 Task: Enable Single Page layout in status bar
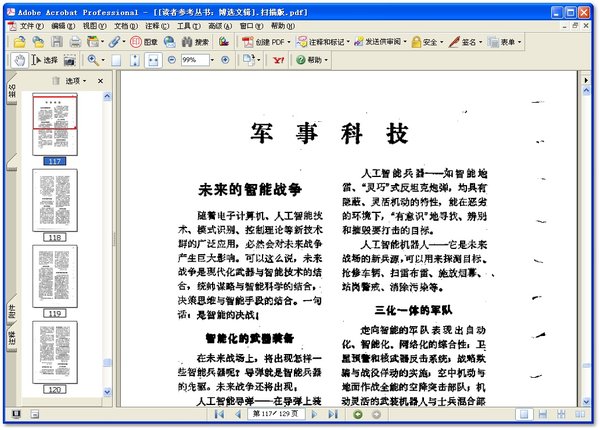coord(524,414)
